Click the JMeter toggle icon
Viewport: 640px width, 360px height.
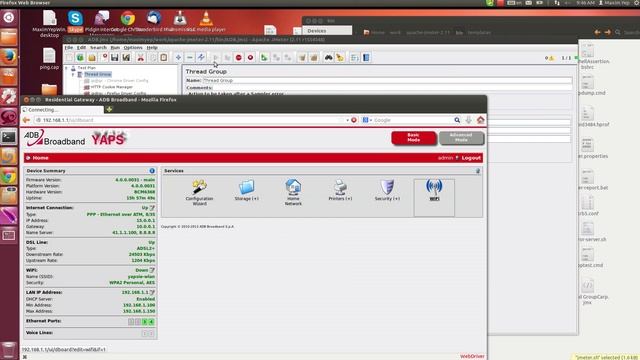click(x=201, y=58)
